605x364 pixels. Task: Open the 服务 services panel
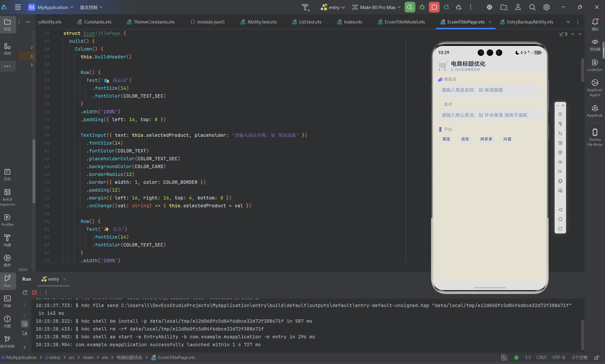pyautogui.click(x=7, y=261)
